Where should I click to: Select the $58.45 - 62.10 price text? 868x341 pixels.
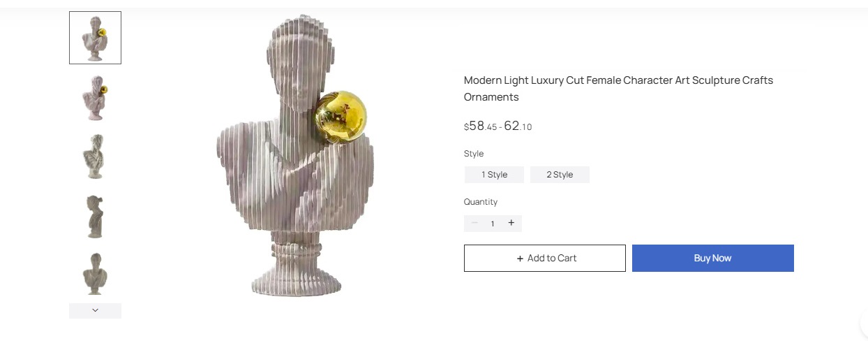(x=498, y=126)
